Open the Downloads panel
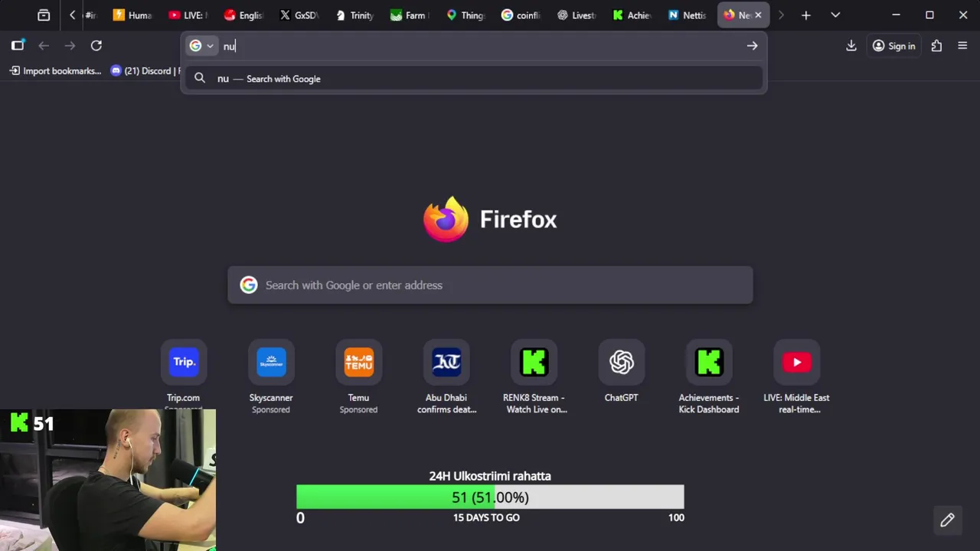 [x=851, y=45]
